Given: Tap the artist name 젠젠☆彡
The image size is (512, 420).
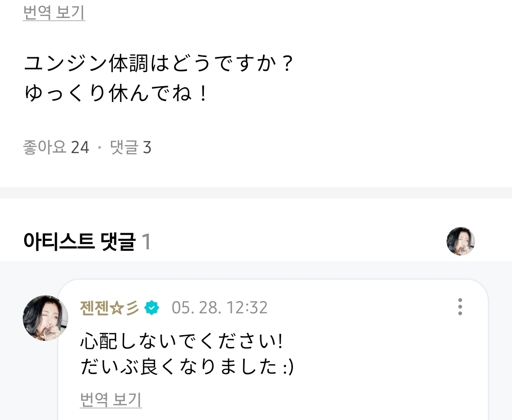Looking at the screenshot, I should click(110, 308).
